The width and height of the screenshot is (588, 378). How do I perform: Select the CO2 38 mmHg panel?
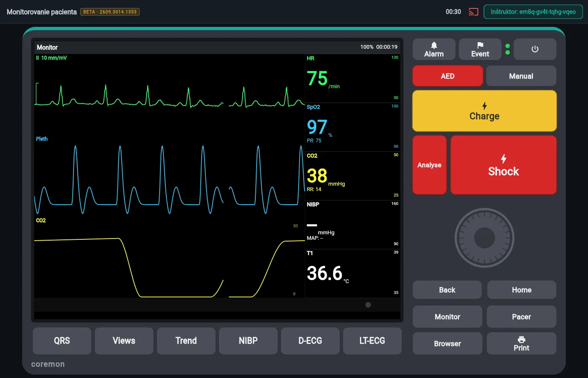pyautogui.click(x=352, y=176)
